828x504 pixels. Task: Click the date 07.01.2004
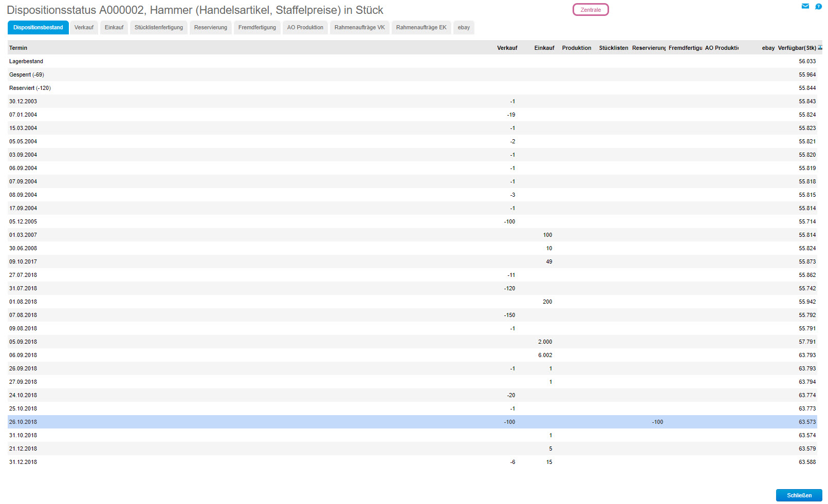(23, 115)
